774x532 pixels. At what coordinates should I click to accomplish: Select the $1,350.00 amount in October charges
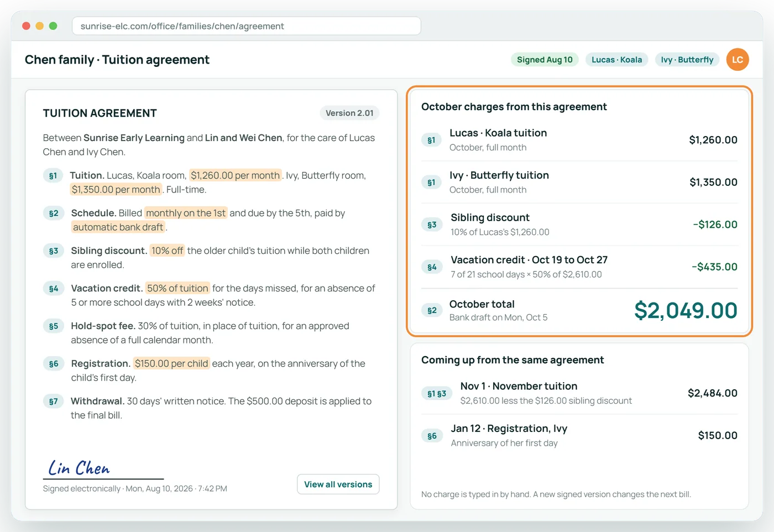[713, 182]
